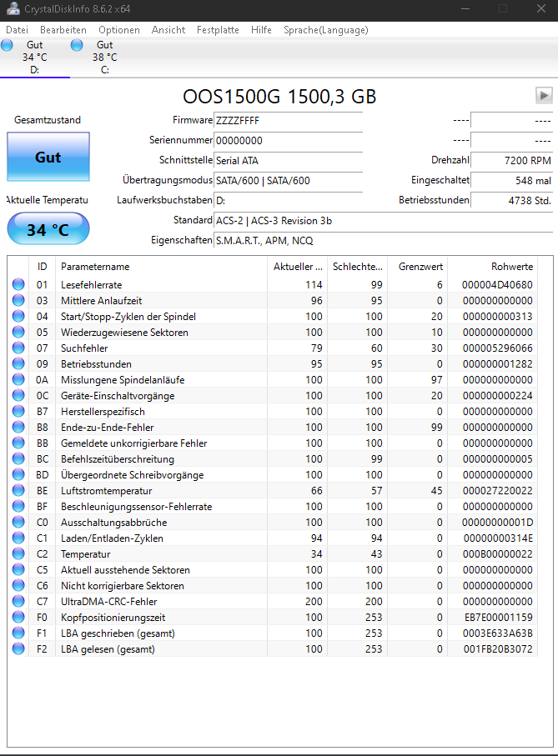Select the Luftstromtemperatur parameter name

pyautogui.click(x=106, y=491)
